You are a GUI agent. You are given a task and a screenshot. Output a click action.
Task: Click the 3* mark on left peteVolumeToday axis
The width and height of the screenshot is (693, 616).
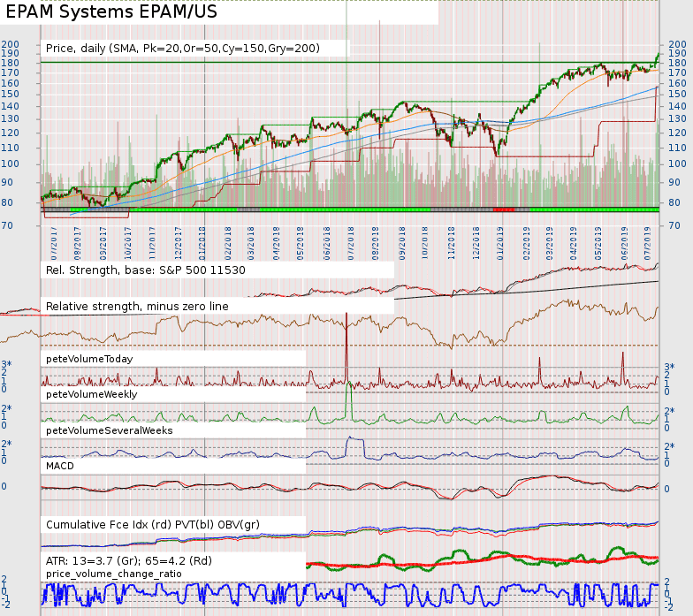pyautogui.click(x=7, y=364)
